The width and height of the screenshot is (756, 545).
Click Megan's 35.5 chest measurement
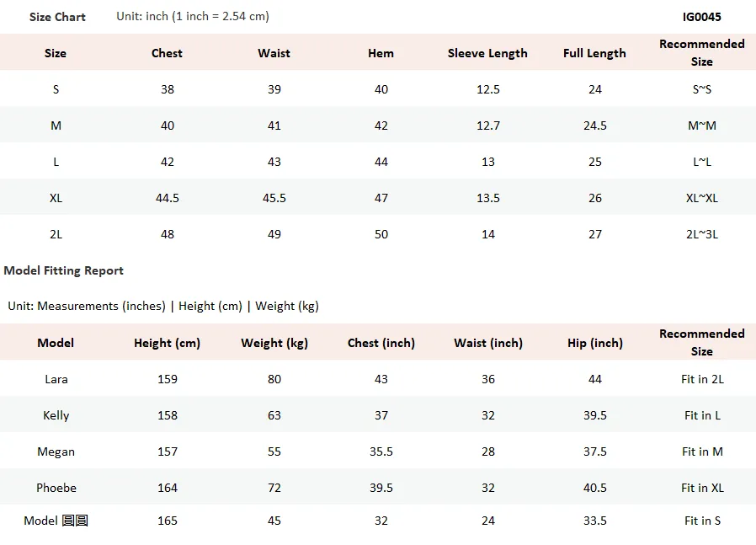point(381,451)
